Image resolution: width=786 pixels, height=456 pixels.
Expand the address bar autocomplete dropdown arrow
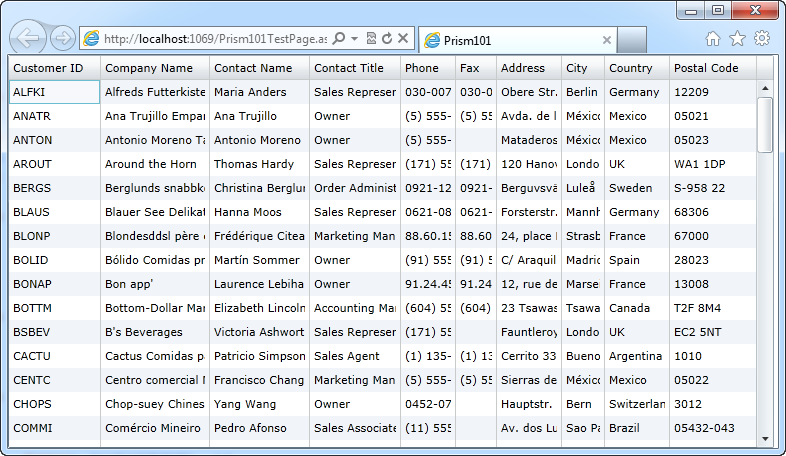click(354, 38)
